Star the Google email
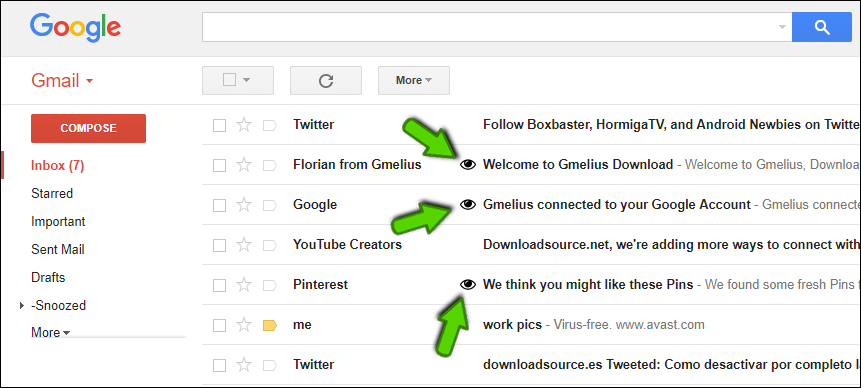This screenshot has width=861, height=388. [243, 205]
